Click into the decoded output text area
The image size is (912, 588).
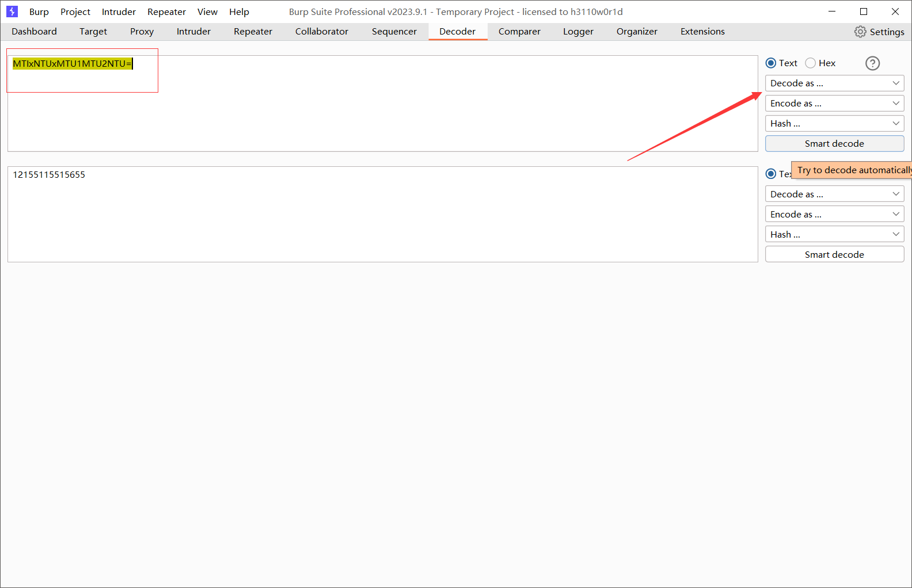382,215
